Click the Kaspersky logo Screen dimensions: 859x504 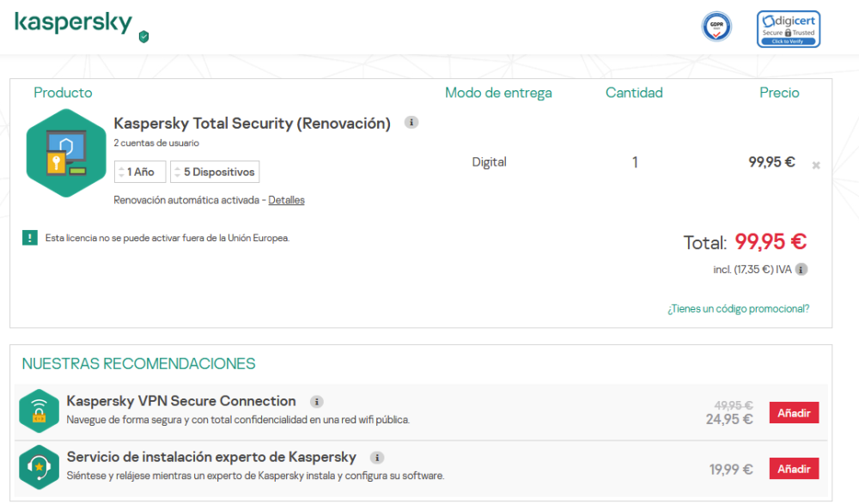pyautogui.click(x=73, y=23)
